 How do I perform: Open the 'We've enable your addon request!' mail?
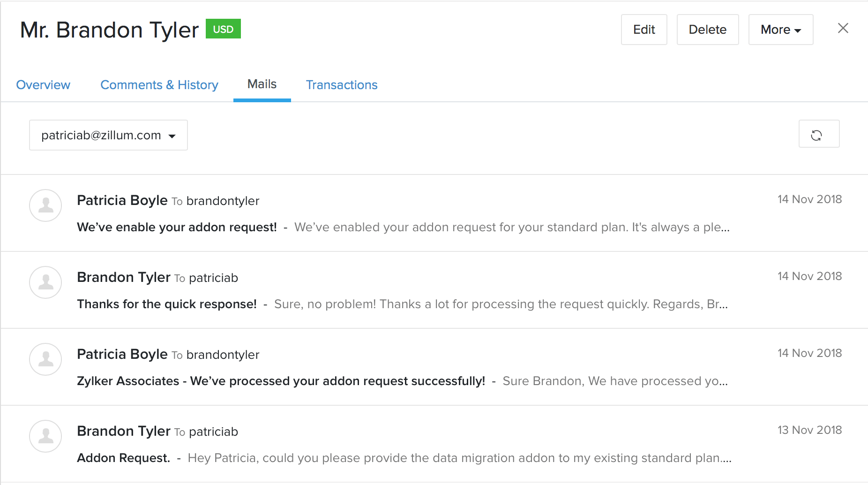(x=177, y=227)
